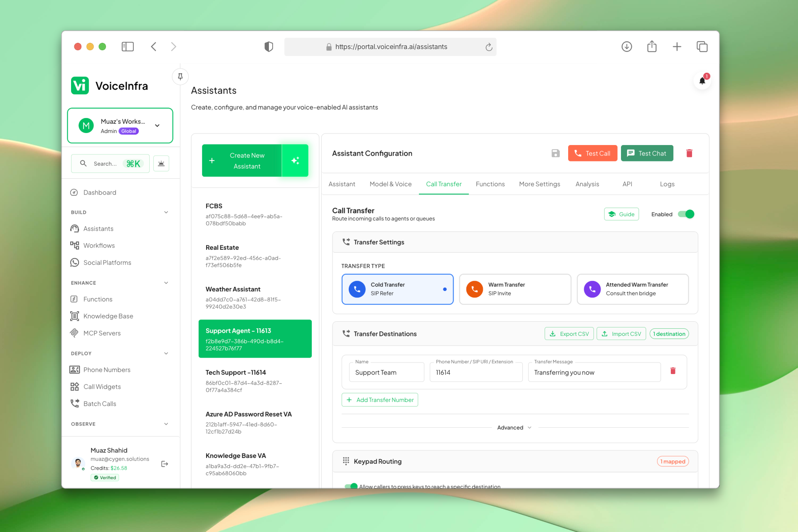This screenshot has height=532, width=798.
Task: Save assistant configuration with floppy icon
Action: tap(555, 153)
